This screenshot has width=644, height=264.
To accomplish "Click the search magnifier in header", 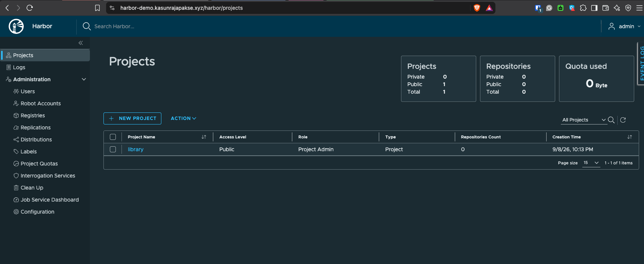I will click(x=87, y=26).
